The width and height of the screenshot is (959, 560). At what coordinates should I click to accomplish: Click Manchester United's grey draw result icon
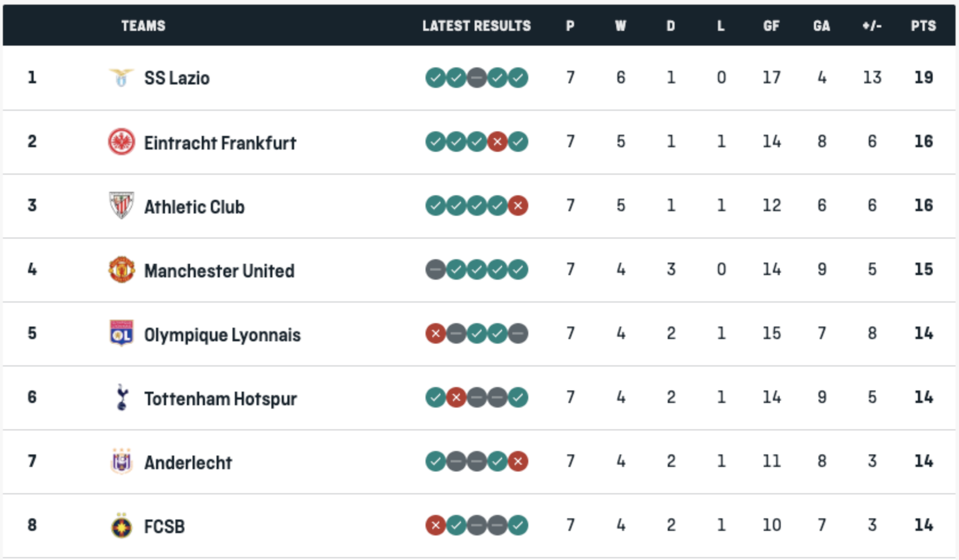pyautogui.click(x=435, y=269)
